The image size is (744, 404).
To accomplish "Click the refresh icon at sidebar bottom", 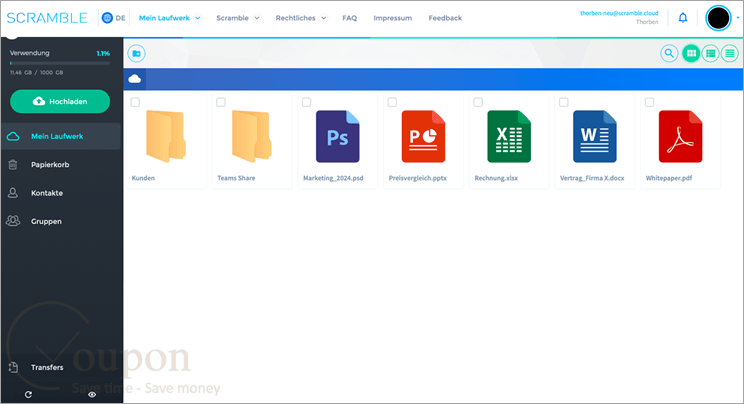I will [28, 395].
